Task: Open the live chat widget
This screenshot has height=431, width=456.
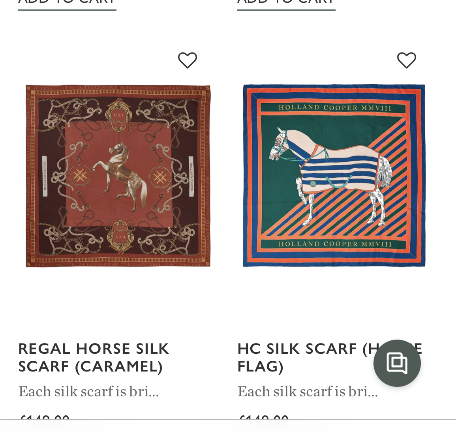Action: pyautogui.click(x=397, y=363)
